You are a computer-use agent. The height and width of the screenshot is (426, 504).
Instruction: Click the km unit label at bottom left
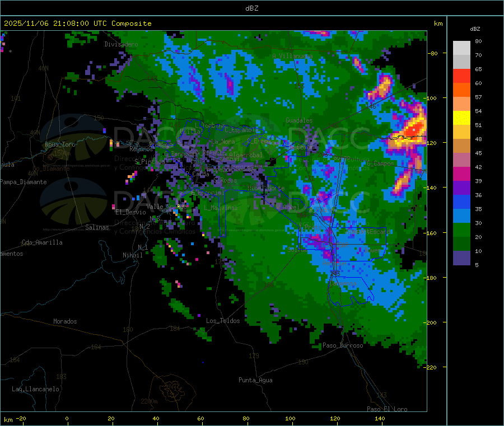coord(8,420)
